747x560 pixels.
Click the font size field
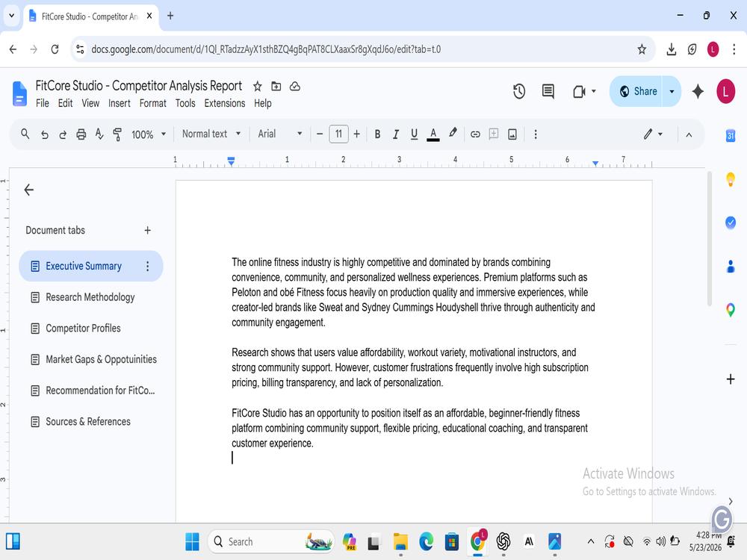tap(338, 134)
